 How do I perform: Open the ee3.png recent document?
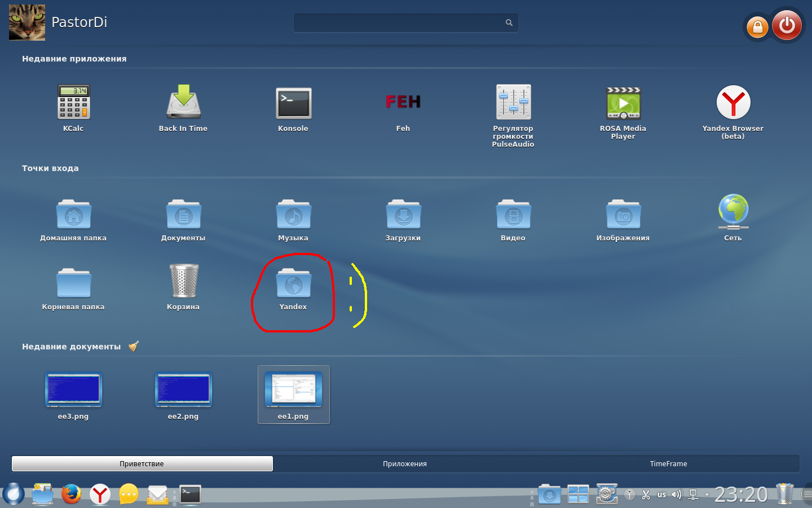click(73, 395)
